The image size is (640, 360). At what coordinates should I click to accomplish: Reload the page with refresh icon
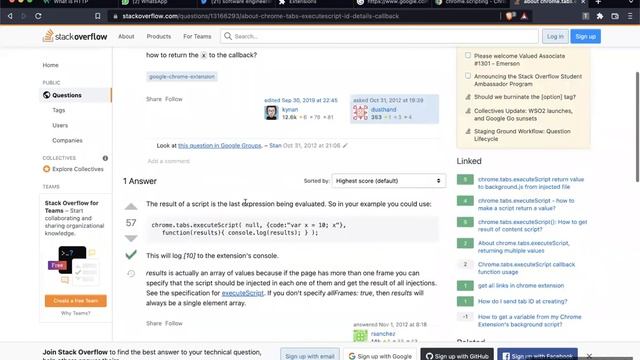(x=38, y=16)
